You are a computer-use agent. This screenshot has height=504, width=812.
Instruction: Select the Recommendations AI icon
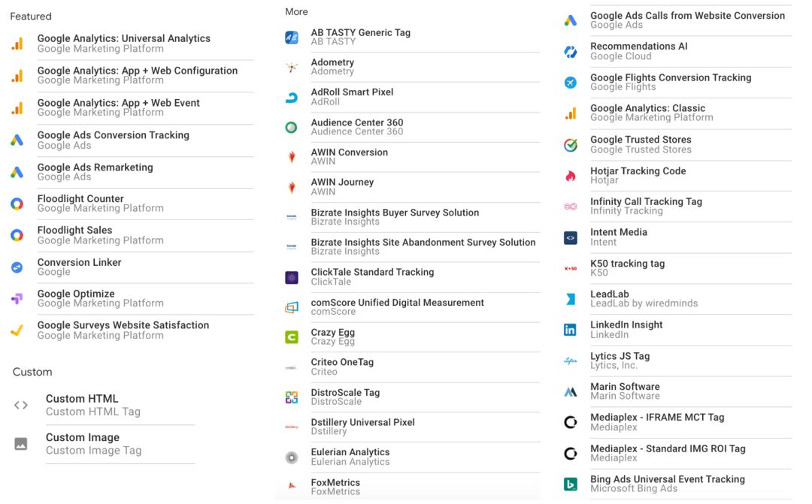tap(570, 52)
